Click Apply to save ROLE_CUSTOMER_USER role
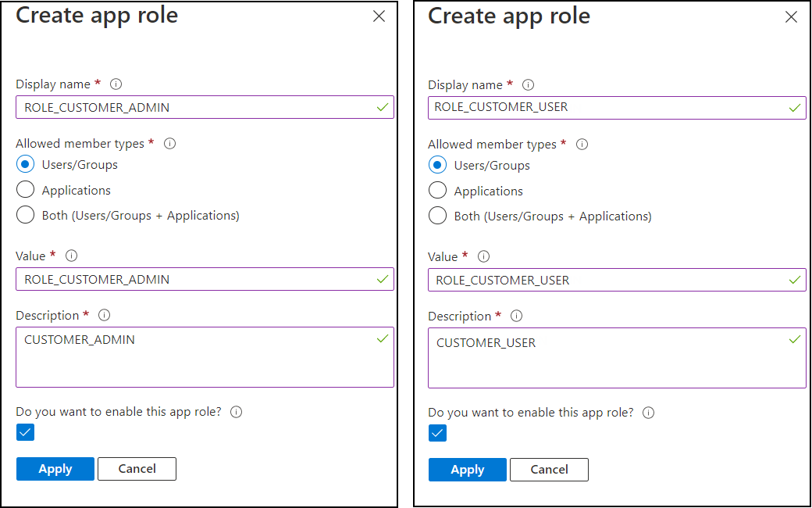 tap(467, 470)
